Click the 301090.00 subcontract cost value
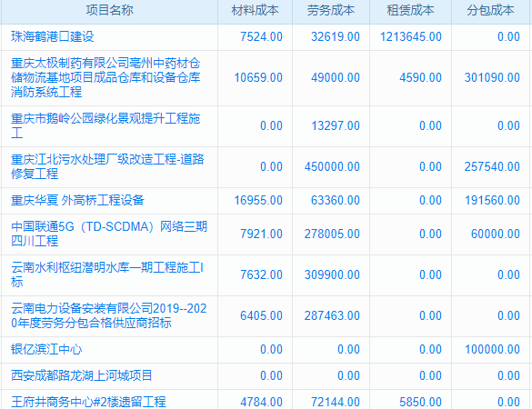532x409 pixels. [492, 77]
